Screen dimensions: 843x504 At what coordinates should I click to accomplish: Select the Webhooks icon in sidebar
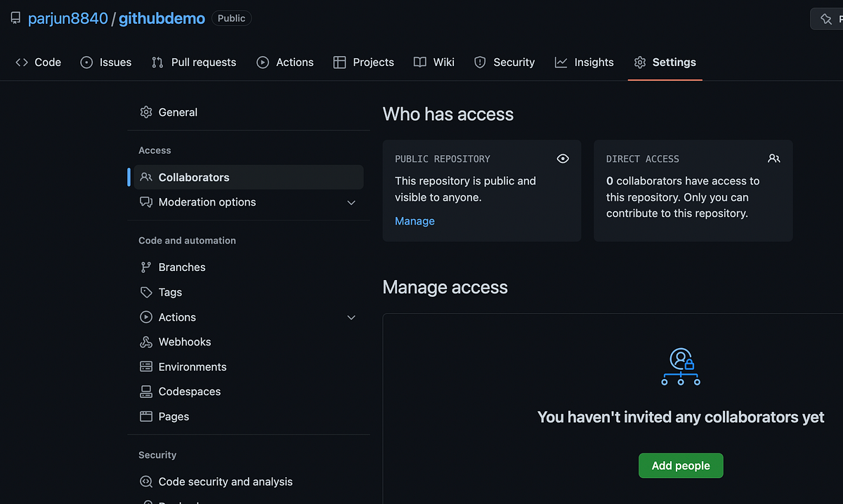(146, 342)
